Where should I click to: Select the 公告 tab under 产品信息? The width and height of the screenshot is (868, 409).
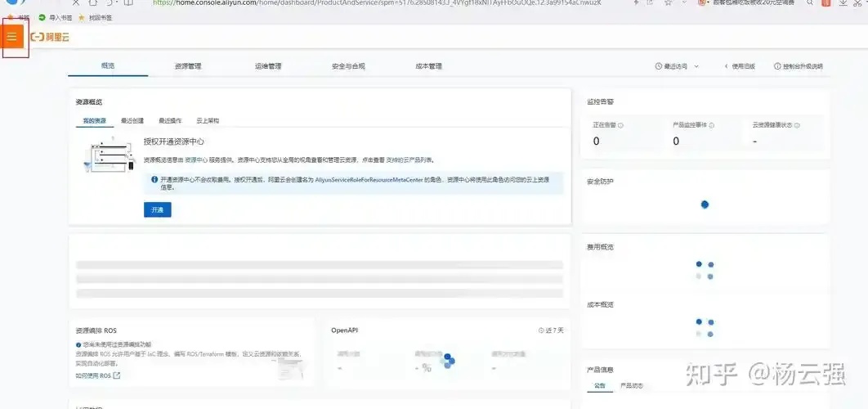(x=600, y=386)
